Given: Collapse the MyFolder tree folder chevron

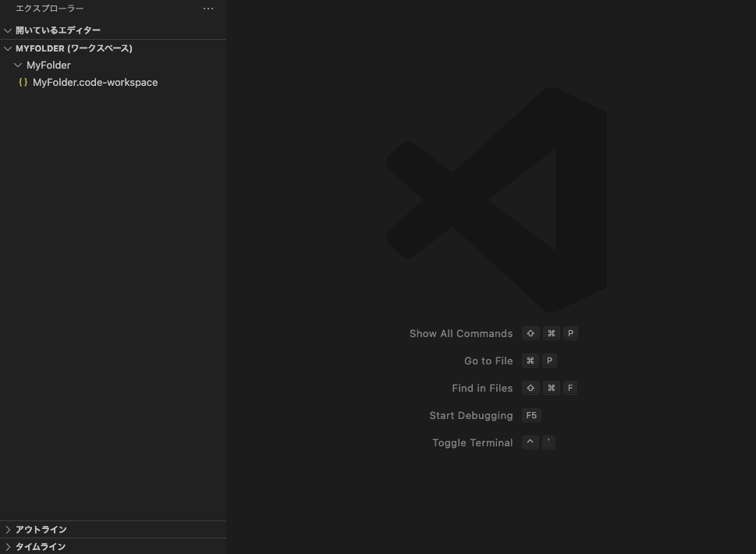Looking at the screenshot, I should pos(18,65).
